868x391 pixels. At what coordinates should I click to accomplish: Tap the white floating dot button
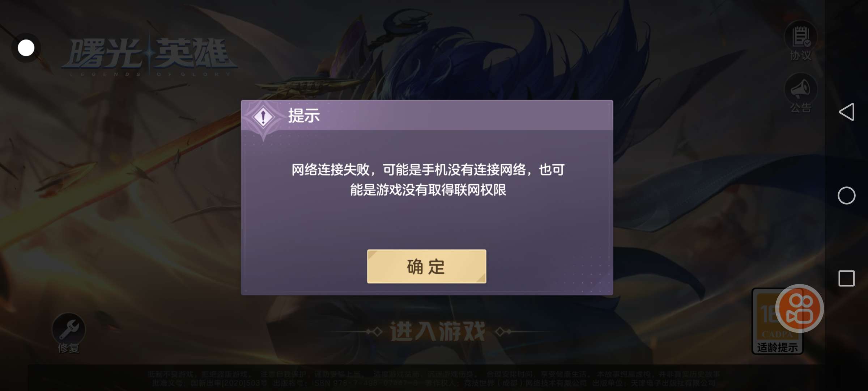(26, 48)
